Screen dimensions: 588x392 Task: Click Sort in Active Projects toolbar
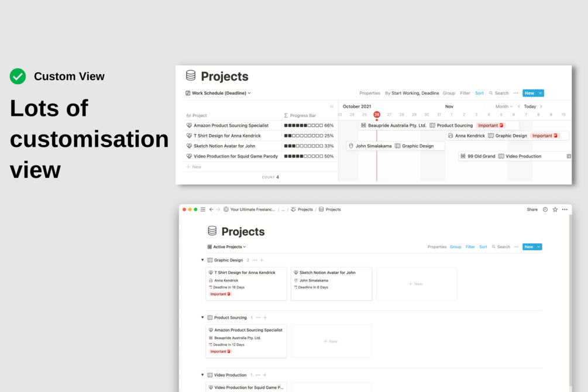coord(483,247)
